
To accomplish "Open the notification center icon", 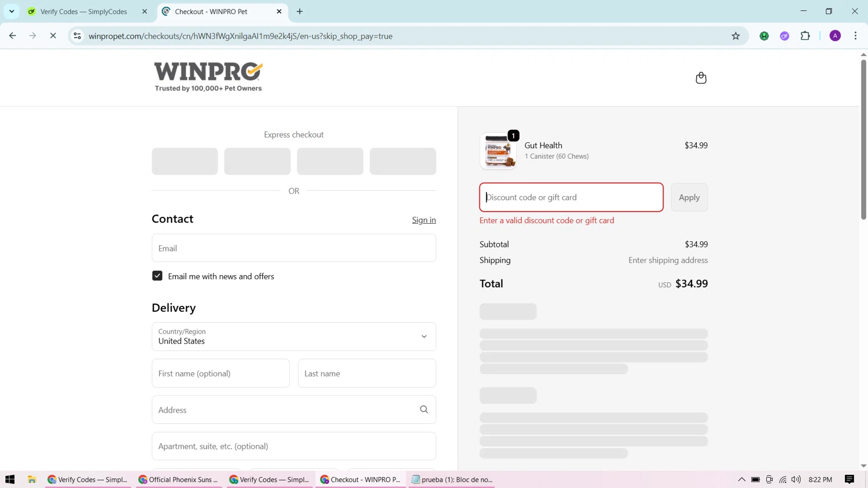I will 849,479.
